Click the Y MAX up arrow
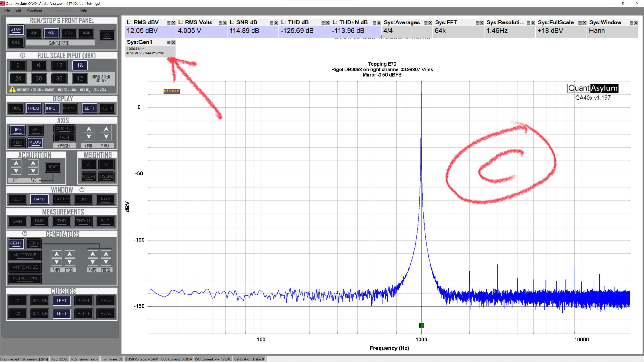The height and width of the screenshot is (362, 644). [106, 129]
